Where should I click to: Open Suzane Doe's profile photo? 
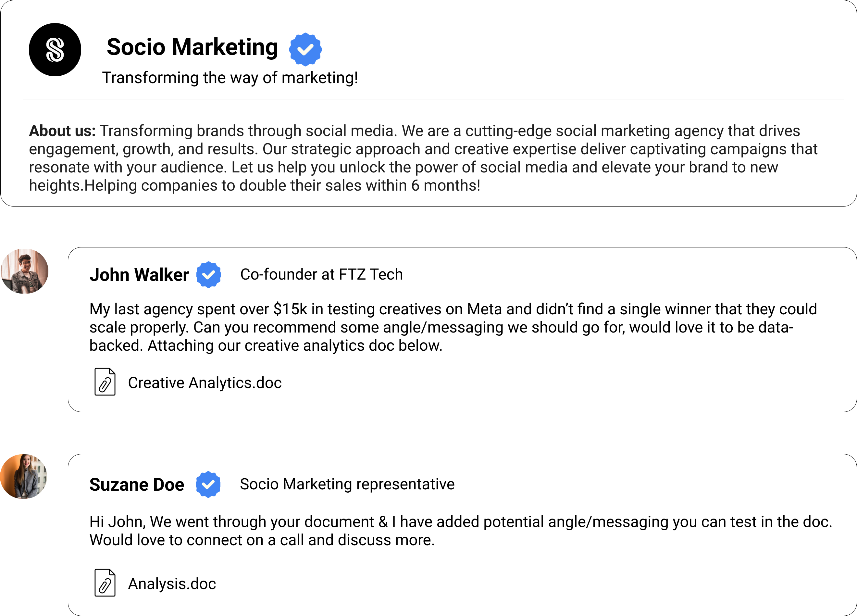pos(24,477)
